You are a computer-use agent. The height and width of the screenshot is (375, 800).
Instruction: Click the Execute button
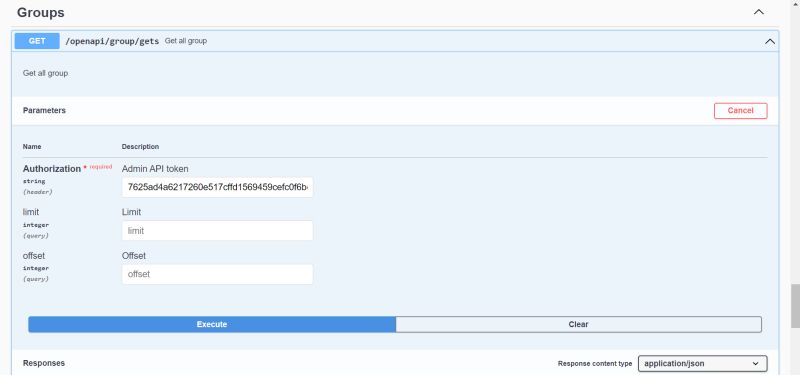[212, 324]
